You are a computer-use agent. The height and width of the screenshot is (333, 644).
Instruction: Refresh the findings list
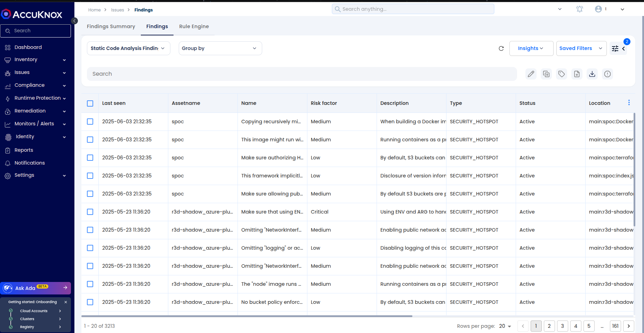tap(501, 49)
